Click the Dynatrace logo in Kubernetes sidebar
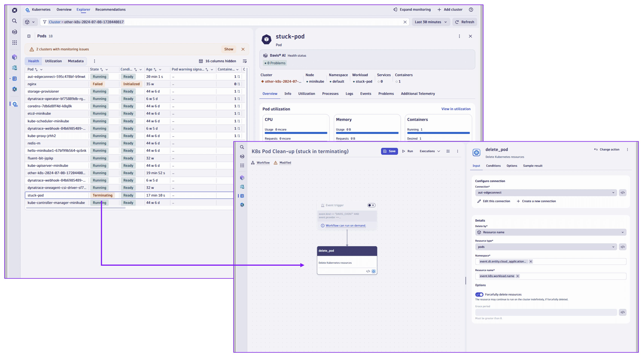 coord(15,10)
